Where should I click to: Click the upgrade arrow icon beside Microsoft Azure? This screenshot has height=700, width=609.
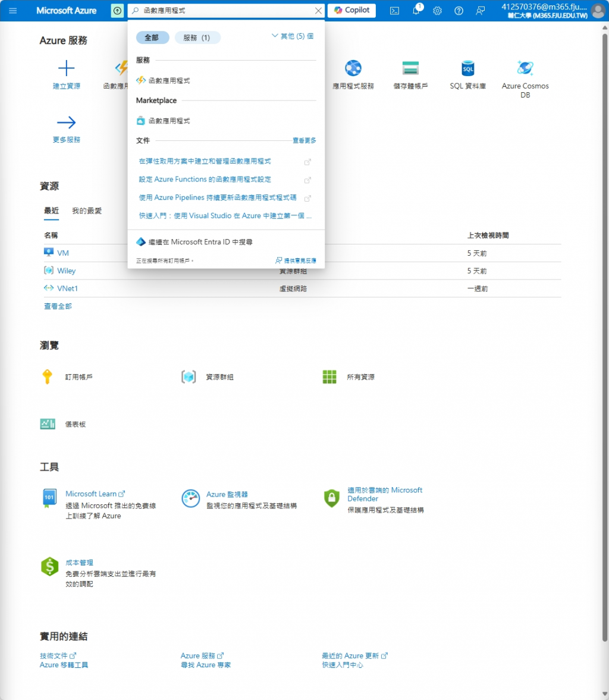coord(117,11)
